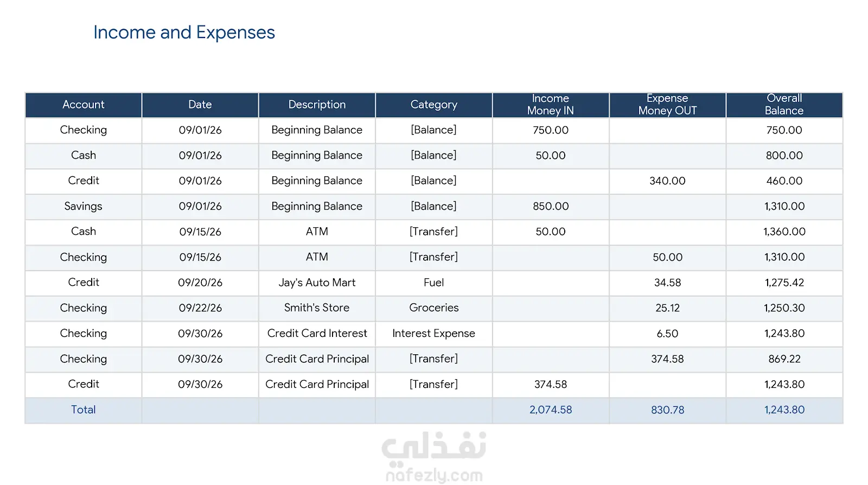The image size is (868, 485).
Task: Click the Overall Balance header
Action: (x=784, y=105)
